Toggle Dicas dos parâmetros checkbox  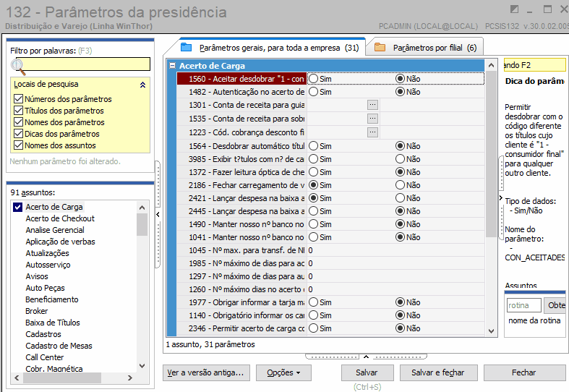tap(19, 134)
